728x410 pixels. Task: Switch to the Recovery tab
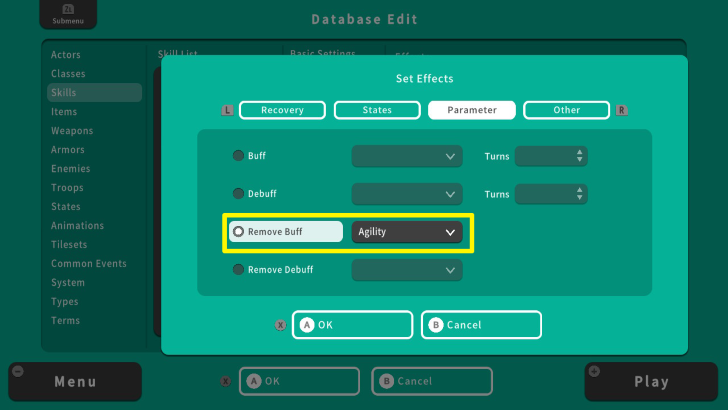tap(282, 110)
